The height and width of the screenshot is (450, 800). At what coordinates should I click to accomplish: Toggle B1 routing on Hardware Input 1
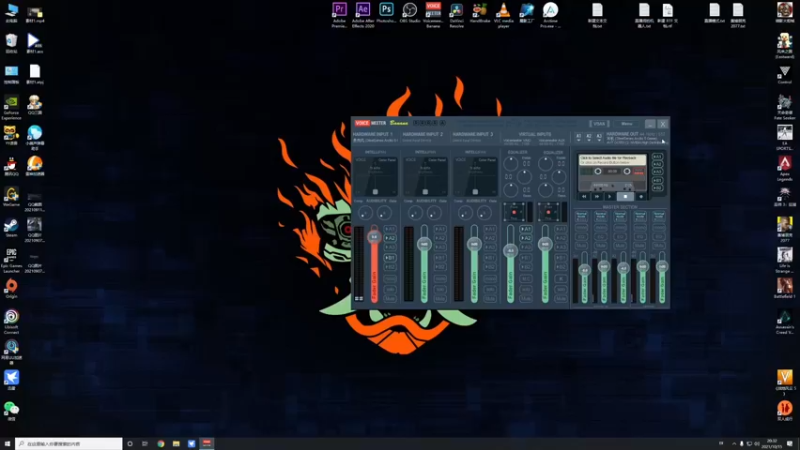(x=390, y=258)
